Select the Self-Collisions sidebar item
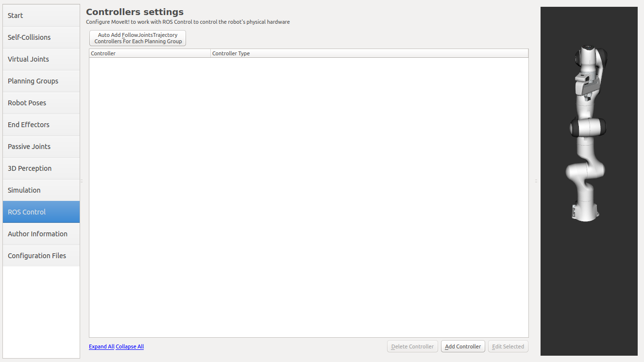The image size is (644, 362). (41, 37)
